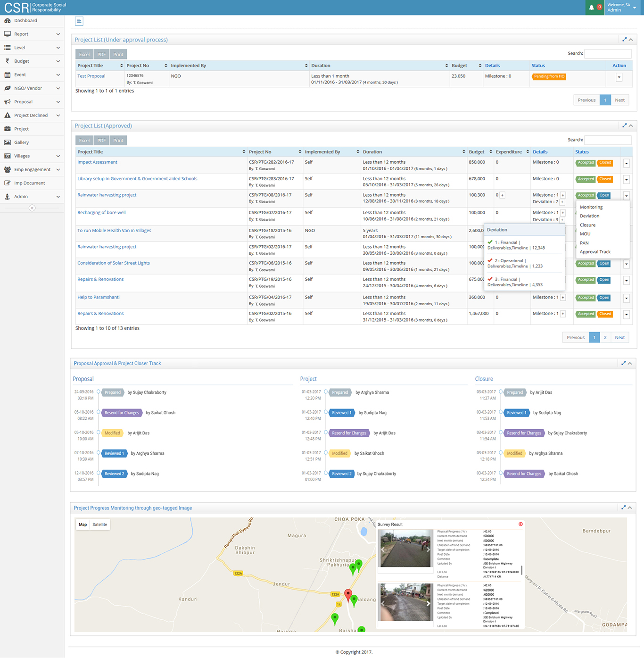644x658 pixels.
Task: Sort the Approved list by Project Title
Action: pyautogui.click(x=161, y=152)
